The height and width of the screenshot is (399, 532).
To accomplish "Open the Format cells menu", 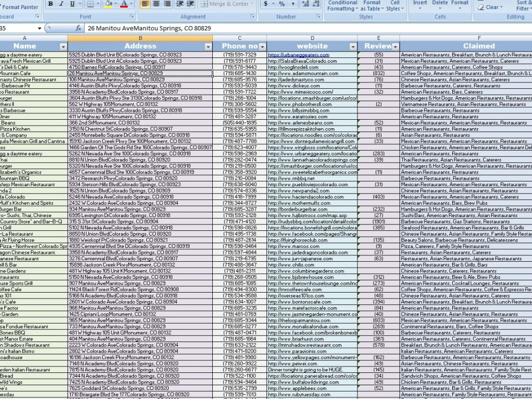I will click(x=460, y=5).
